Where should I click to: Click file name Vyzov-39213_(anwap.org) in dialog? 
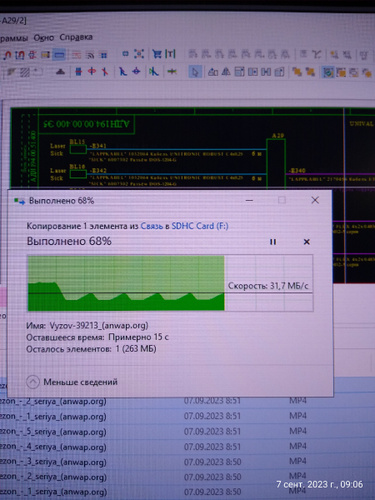click(99, 326)
